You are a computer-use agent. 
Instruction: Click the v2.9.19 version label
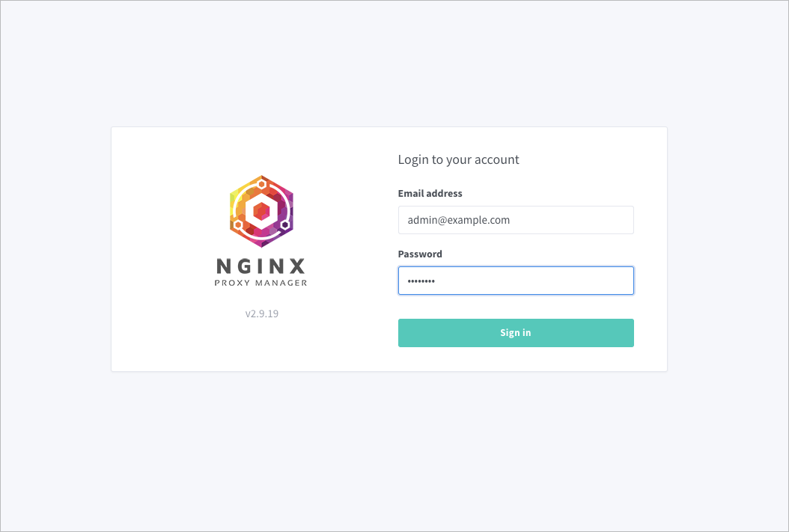(262, 314)
